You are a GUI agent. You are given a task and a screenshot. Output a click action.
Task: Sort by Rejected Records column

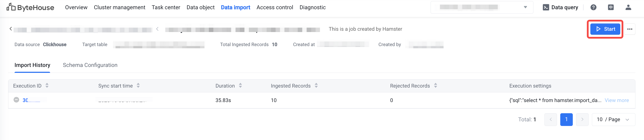point(435,86)
